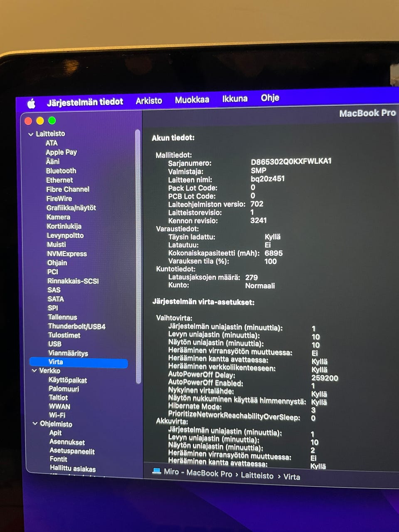Select Palomuuri under Verkko
The height and width of the screenshot is (532, 399).
pos(64,389)
